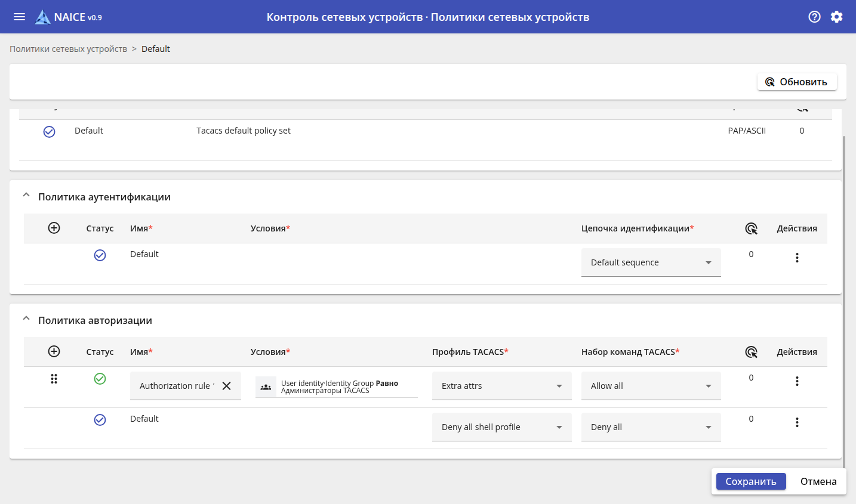Open Deny all command set dropdown
The image size is (856, 504).
click(x=651, y=427)
